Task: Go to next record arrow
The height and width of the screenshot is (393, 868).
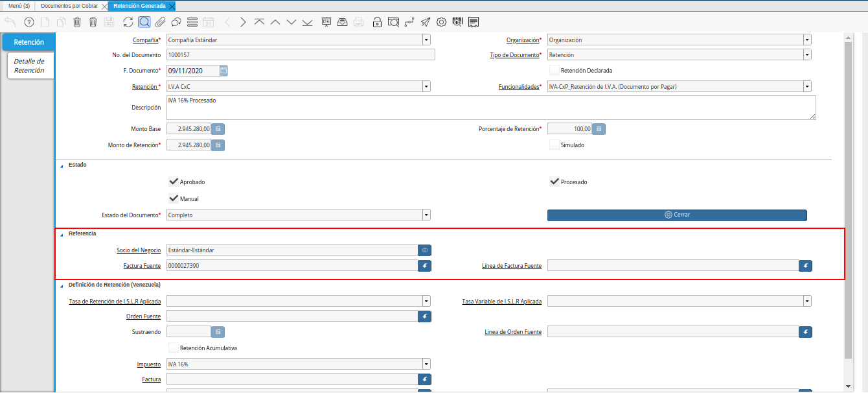Action: 243,22
